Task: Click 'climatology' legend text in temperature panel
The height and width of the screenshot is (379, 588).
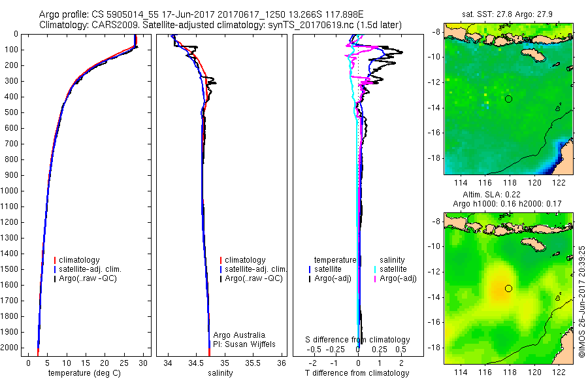Action: pyautogui.click(x=79, y=260)
